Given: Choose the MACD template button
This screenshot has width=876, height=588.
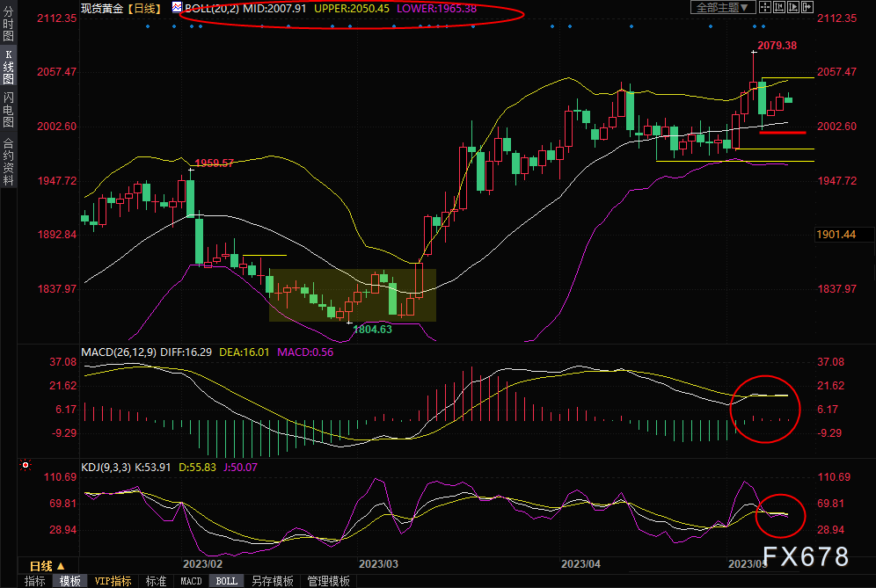Looking at the screenshot, I should click(x=191, y=581).
